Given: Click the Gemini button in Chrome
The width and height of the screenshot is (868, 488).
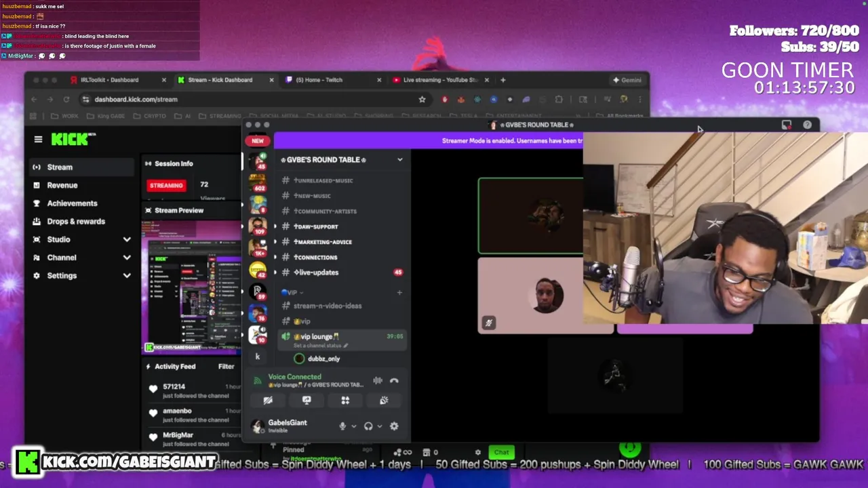Looking at the screenshot, I should (x=627, y=80).
